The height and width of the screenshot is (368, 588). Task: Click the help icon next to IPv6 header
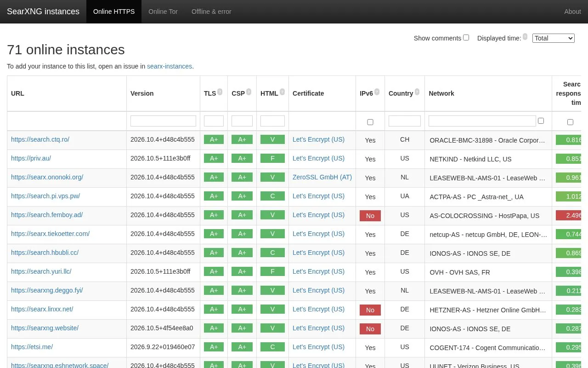tap(377, 92)
